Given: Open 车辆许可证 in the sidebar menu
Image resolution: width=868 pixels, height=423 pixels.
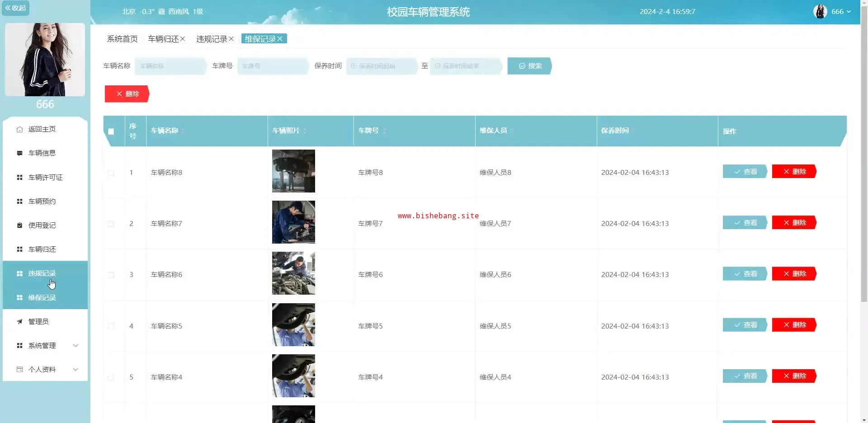Looking at the screenshot, I should pos(45,178).
